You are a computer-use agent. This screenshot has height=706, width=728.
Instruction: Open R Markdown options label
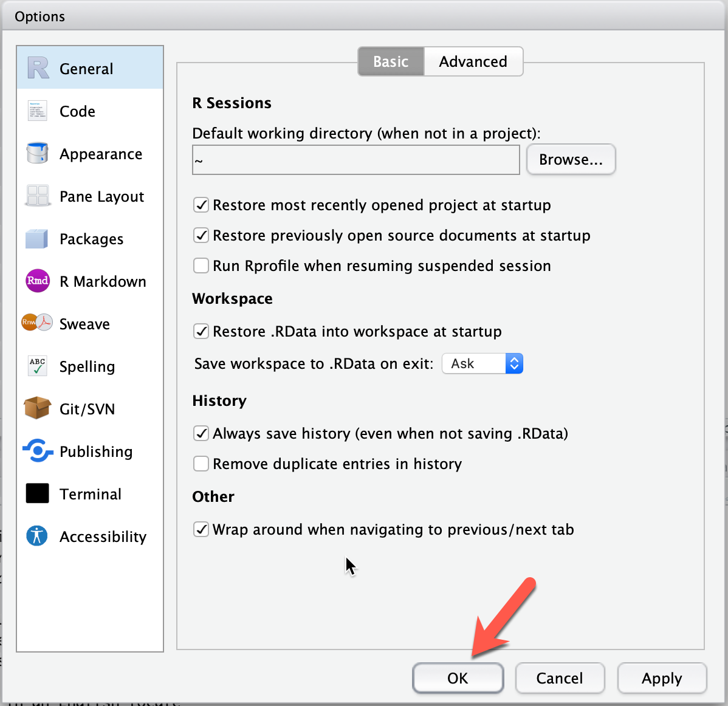(103, 282)
